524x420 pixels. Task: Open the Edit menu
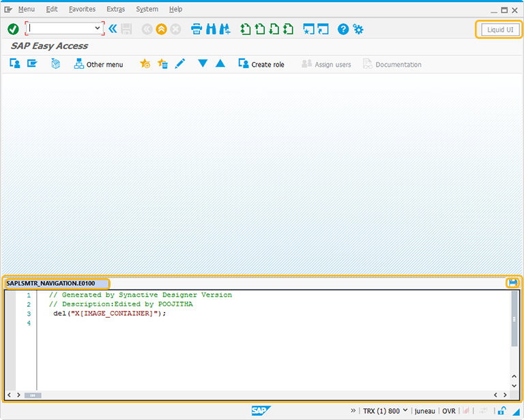pos(52,10)
